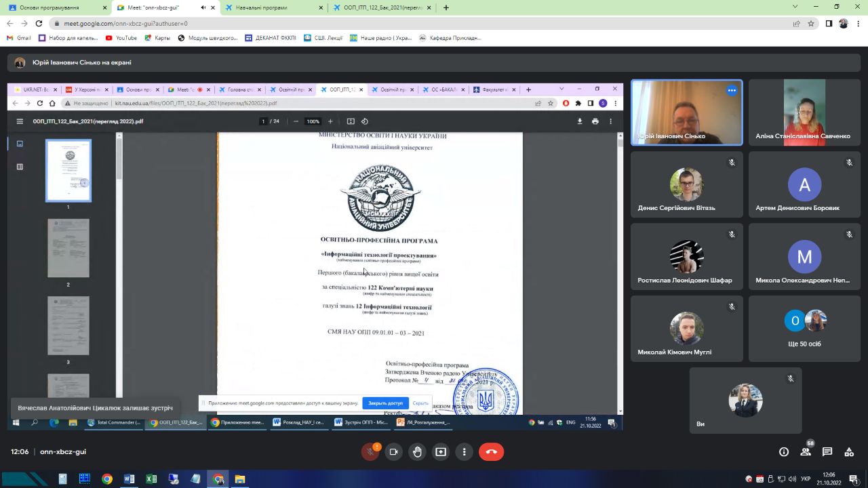Click muted mic icon on Миколай Муглі tile
This screenshot has height=488, width=868.
coord(732,306)
